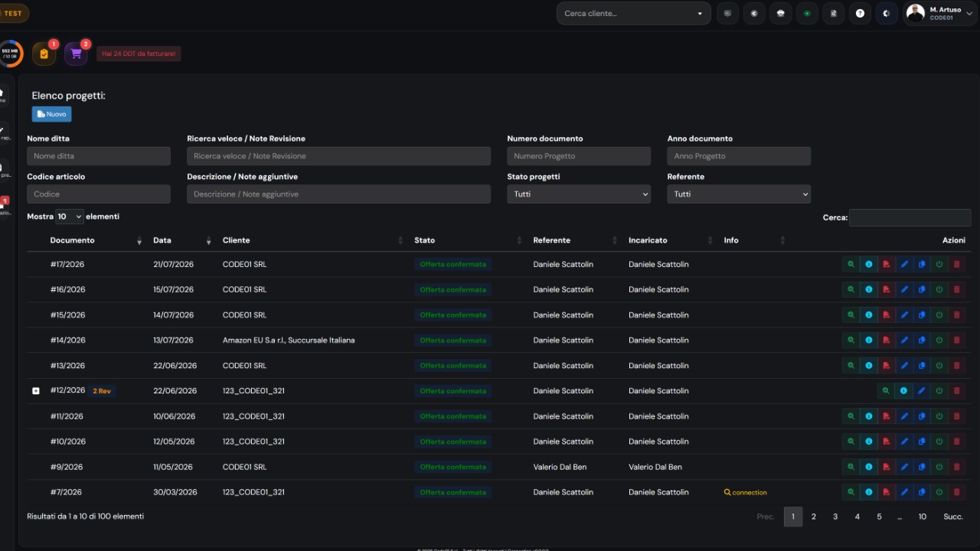Screen dimensions: 980x551
Task: Go to pagination page 5
Action: point(879,517)
